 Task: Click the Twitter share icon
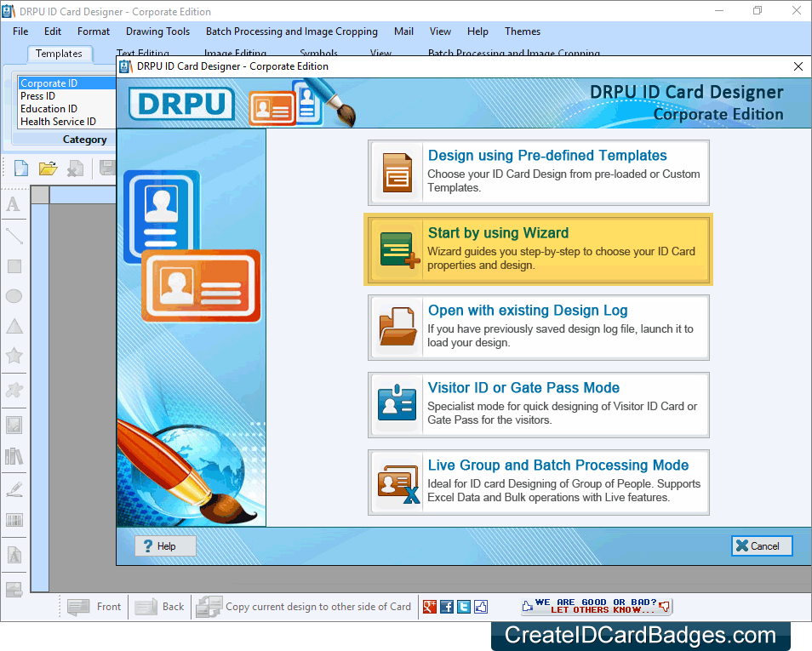pyautogui.click(x=464, y=607)
